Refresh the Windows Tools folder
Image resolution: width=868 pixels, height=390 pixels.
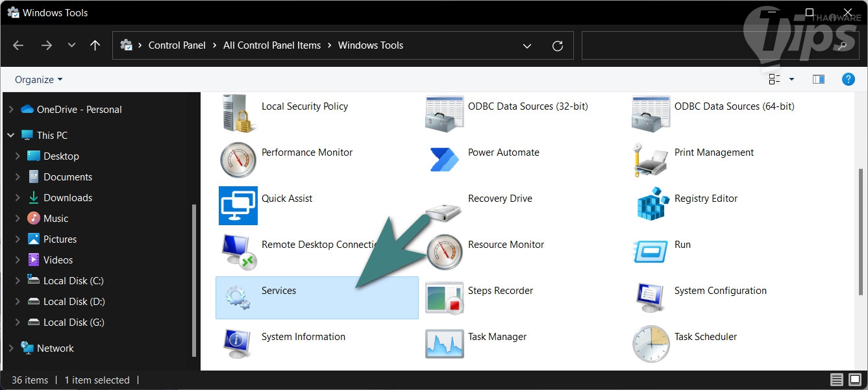[557, 45]
